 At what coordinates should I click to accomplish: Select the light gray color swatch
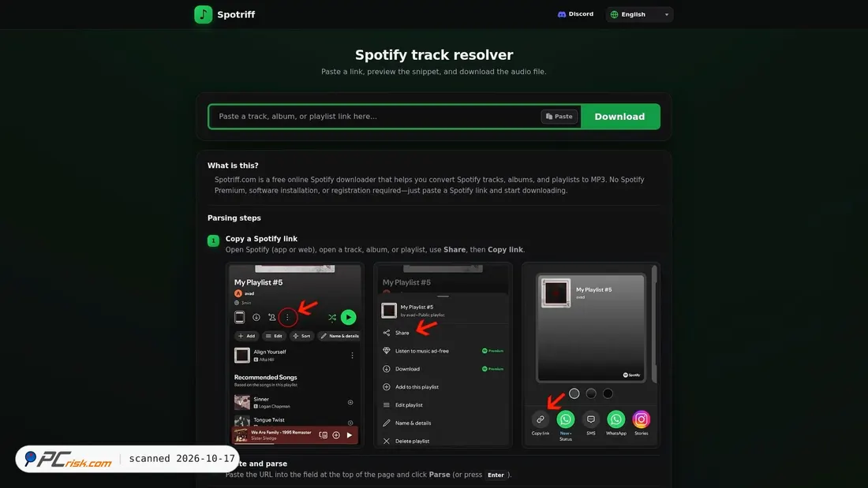(x=574, y=393)
